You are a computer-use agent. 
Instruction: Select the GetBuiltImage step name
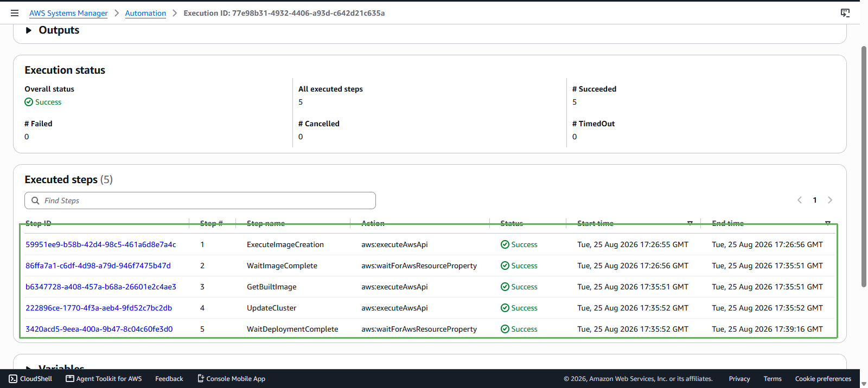coord(272,287)
